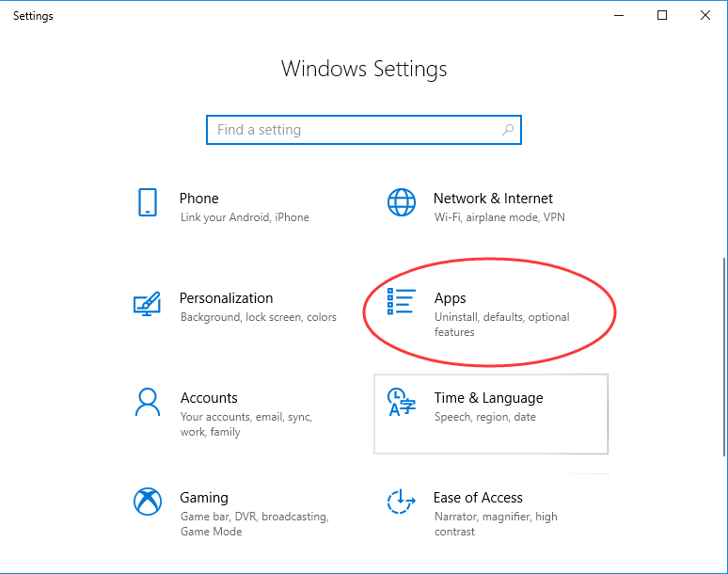Select the Personalization paintbrush icon
This screenshot has width=728, height=574.
pos(147,304)
